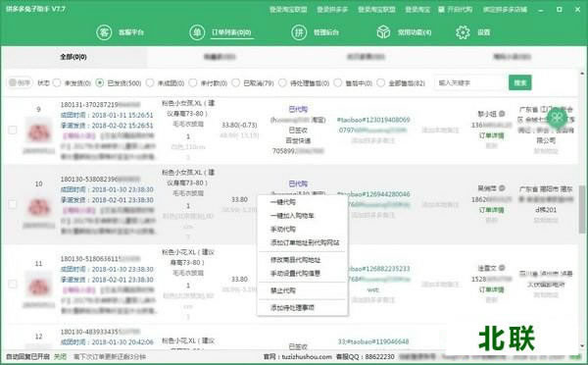588x365 pixels.
Task: Open the 常用功能 cube icon
Action: [x=383, y=32]
